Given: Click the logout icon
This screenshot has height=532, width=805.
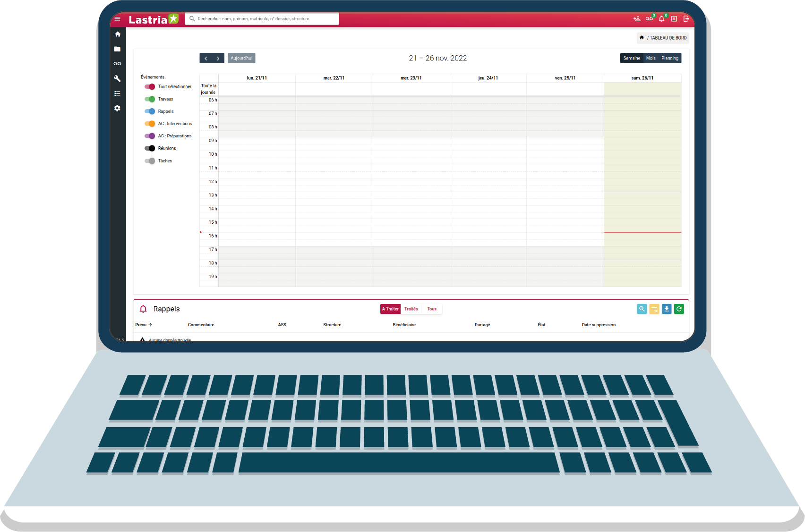Looking at the screenshot, I should [686, 19].
